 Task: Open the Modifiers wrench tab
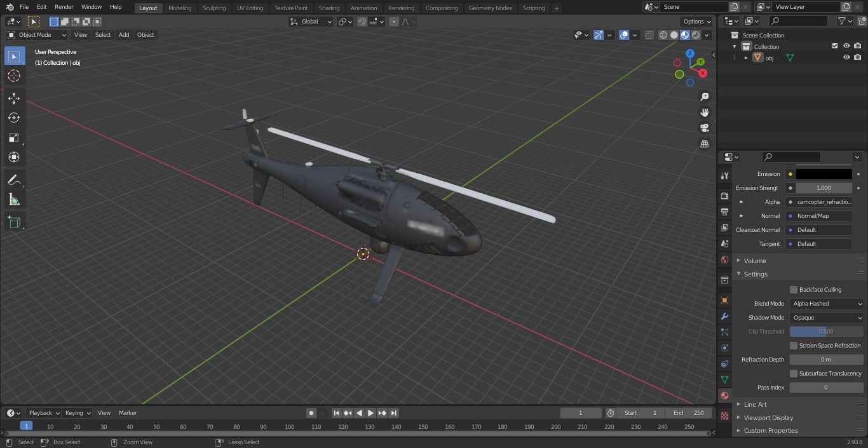(724, 316)
